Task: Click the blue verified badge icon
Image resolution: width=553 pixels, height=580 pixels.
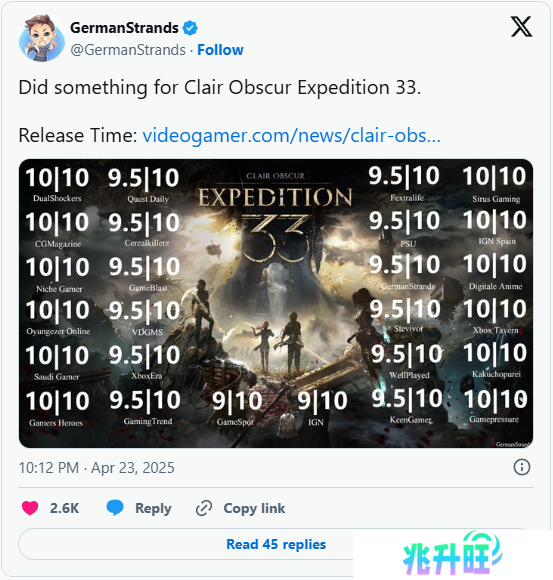Action: (190, 28)
